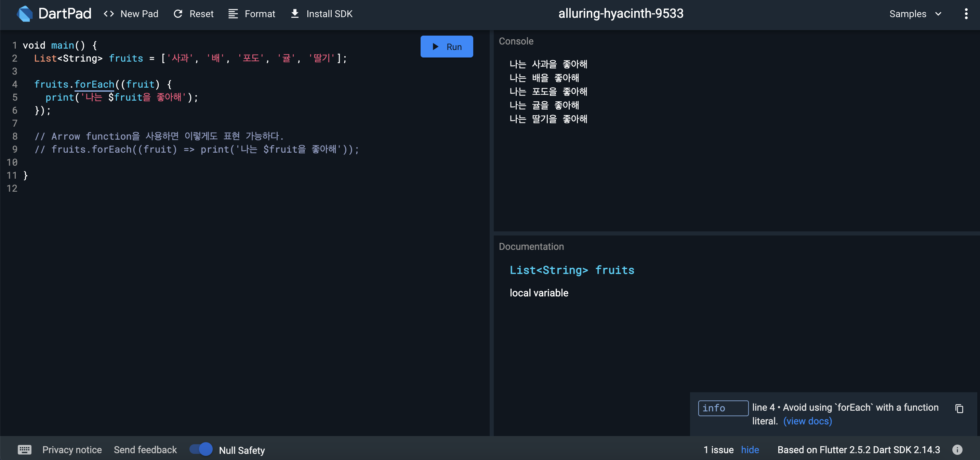Open the view docs link
Image resolution: width=980 pixels, height=460 pixels.
click(x=807, y=421)
